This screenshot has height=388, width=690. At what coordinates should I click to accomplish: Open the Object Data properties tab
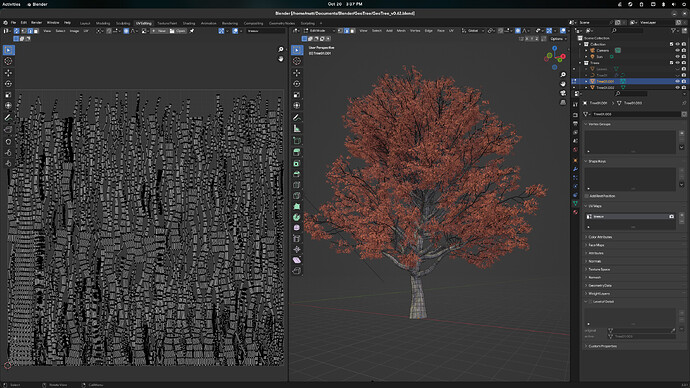[575, 204]
